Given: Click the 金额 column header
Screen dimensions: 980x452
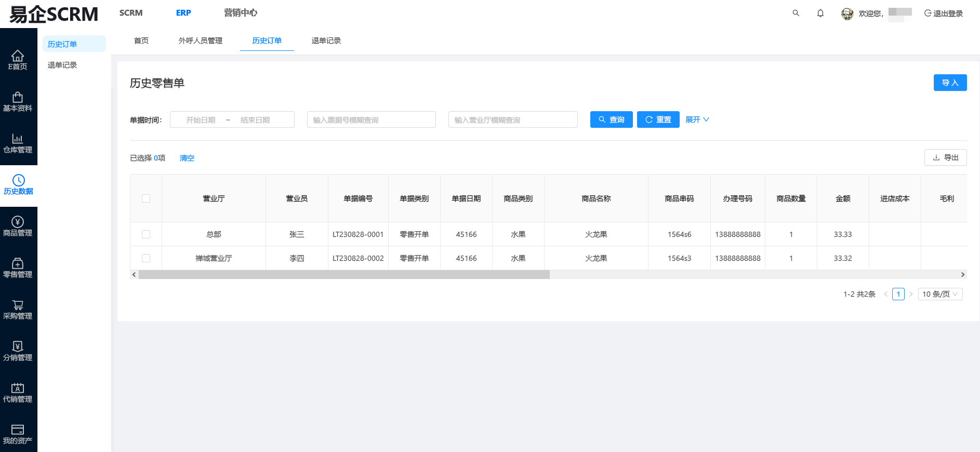Looking at the screenshot, I should 843,198.
